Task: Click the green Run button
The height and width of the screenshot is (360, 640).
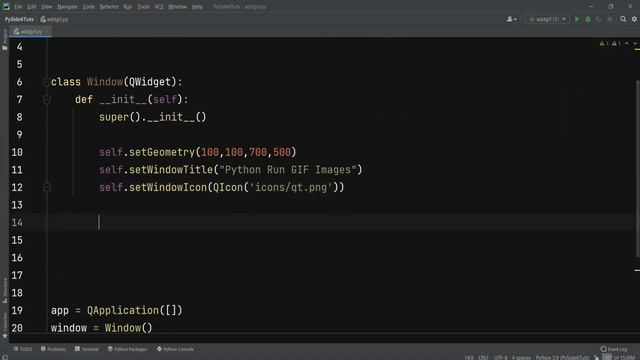Action: click(577, 19)
